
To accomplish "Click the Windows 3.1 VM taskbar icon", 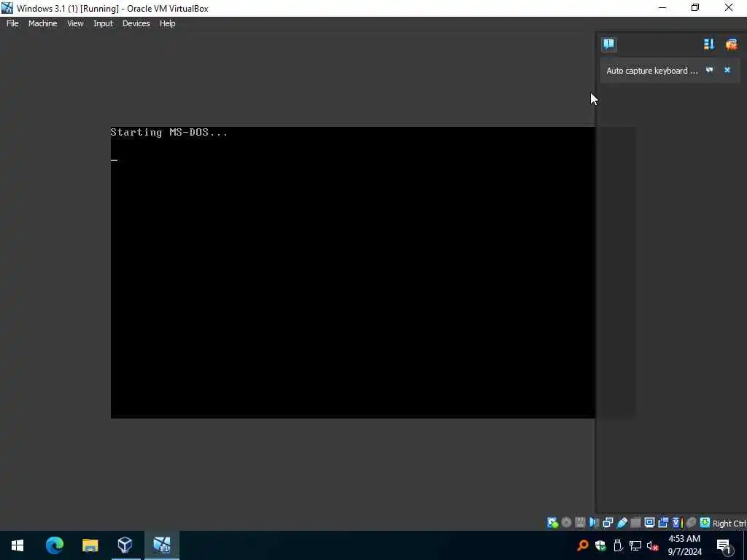I will [161, 545].
